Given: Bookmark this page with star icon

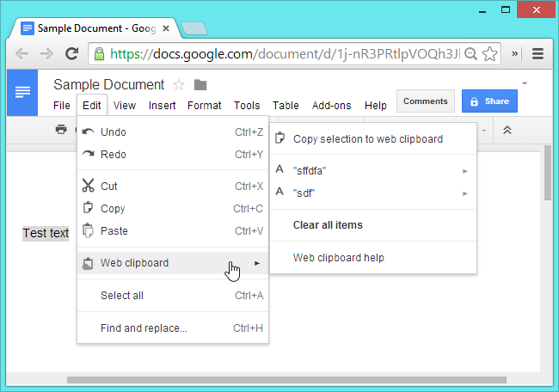Looking at the screenshot, I should point(489,53).
